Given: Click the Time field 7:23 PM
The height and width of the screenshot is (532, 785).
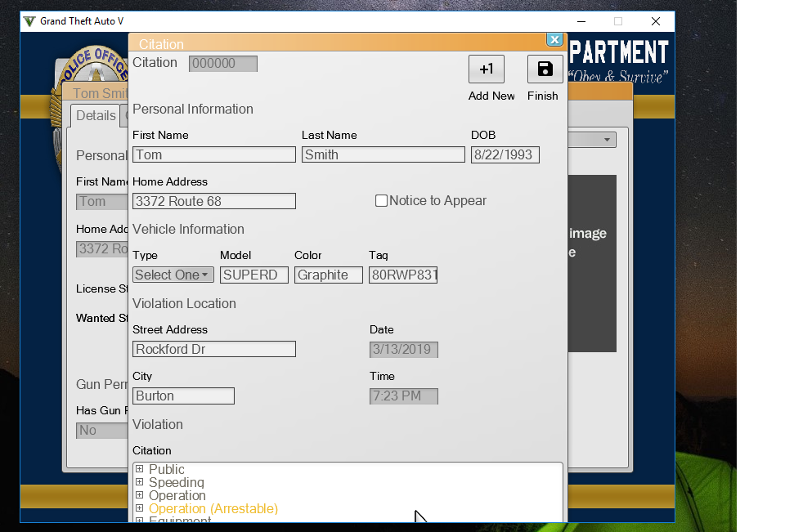Looking at the screenshot, I should [404, 396].
